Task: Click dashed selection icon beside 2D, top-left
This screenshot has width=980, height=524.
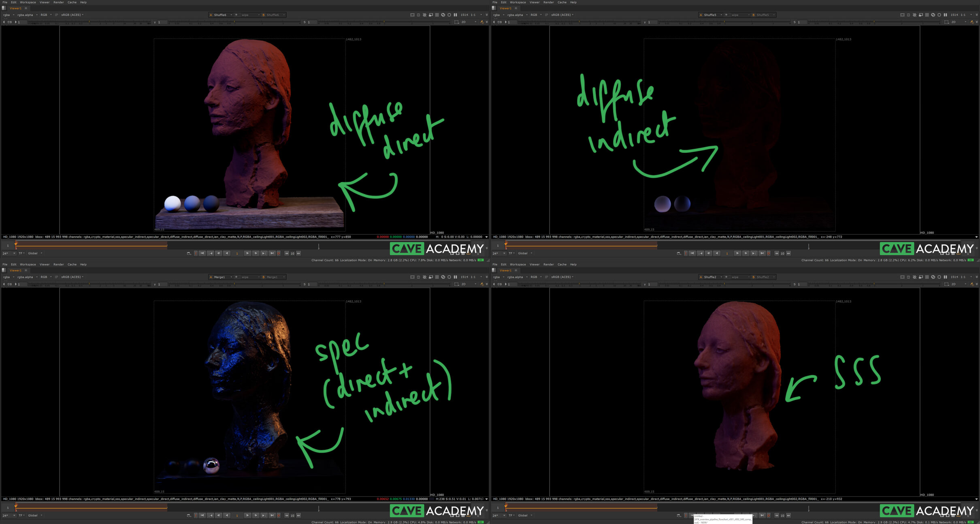Action: (x=457, y=22)
